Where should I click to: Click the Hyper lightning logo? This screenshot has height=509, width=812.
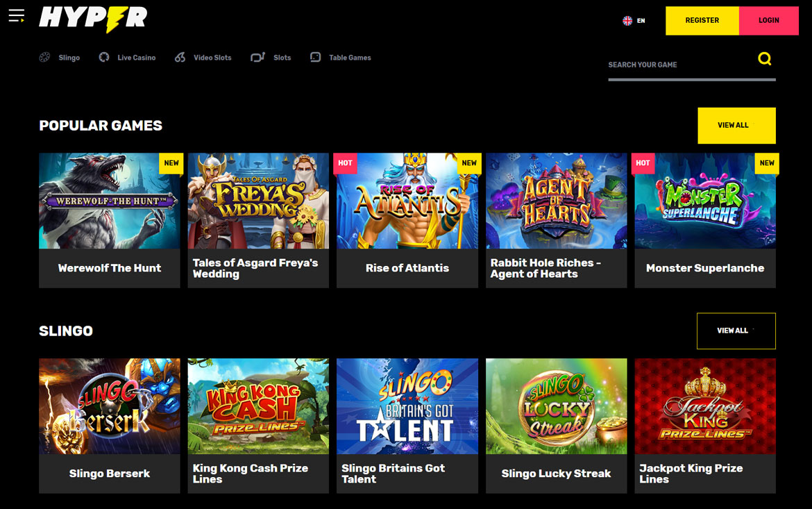click(x=93, y=19)
